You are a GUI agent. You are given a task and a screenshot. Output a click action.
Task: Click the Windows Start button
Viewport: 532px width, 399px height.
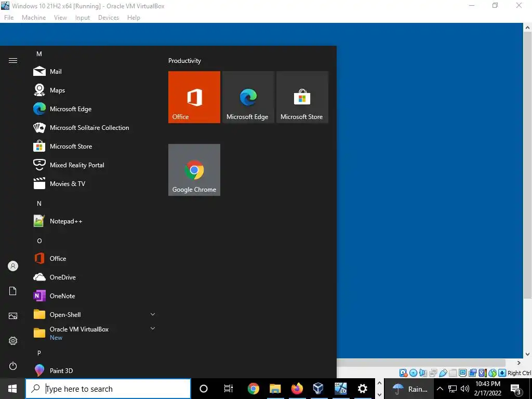pos(12,389)
